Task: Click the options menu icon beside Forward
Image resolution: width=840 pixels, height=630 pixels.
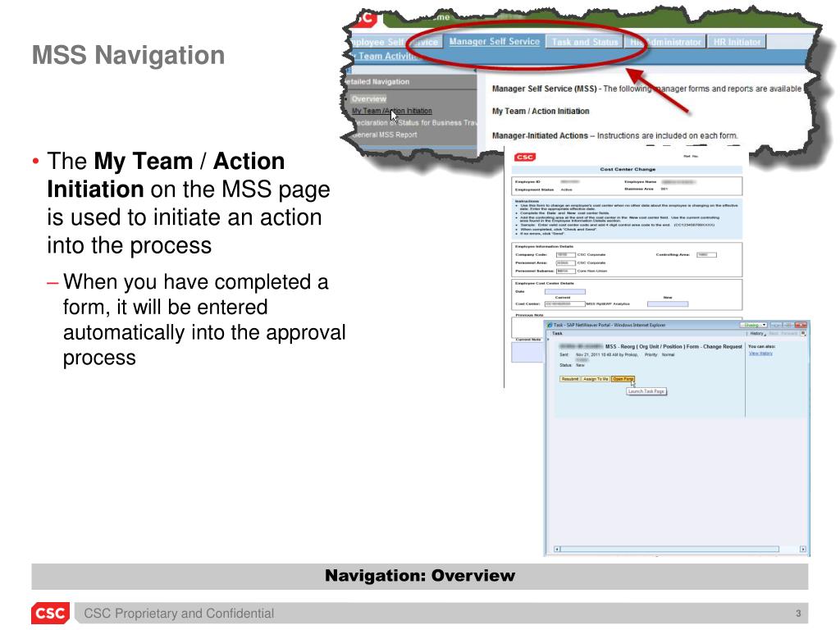Action: 803,333
